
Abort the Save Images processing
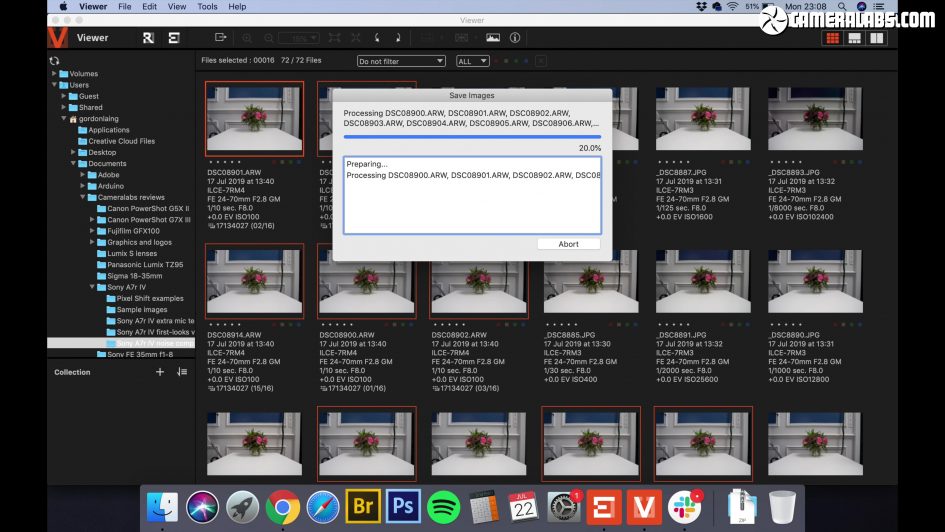point(568,244)
